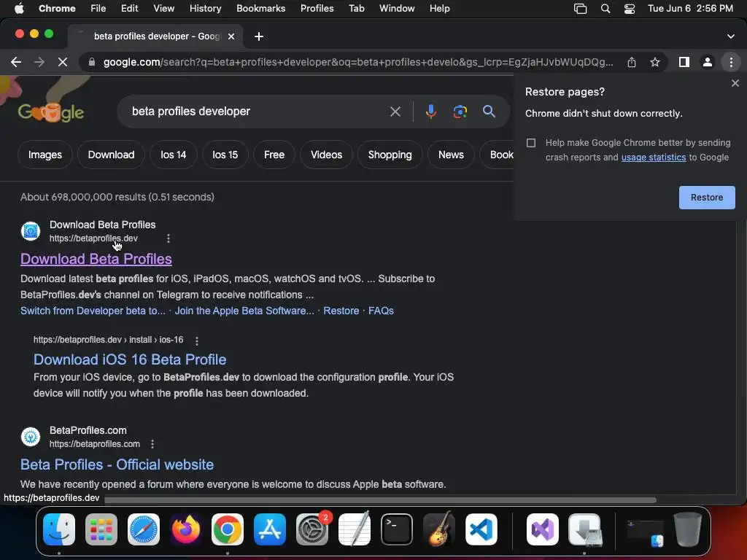Viewport: 747px width, 560px height.
Task: Open the Profiles menu
Action: [317, 8]
